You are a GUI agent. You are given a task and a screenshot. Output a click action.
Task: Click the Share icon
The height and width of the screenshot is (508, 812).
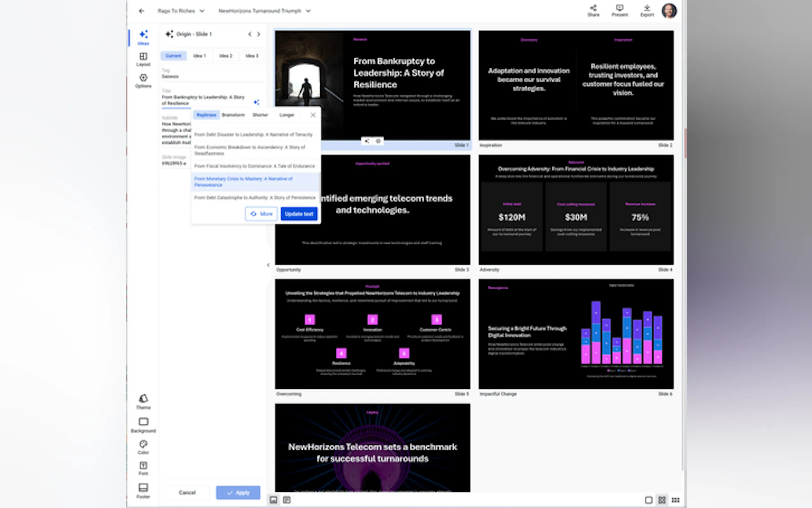click(x=593, y=8)
